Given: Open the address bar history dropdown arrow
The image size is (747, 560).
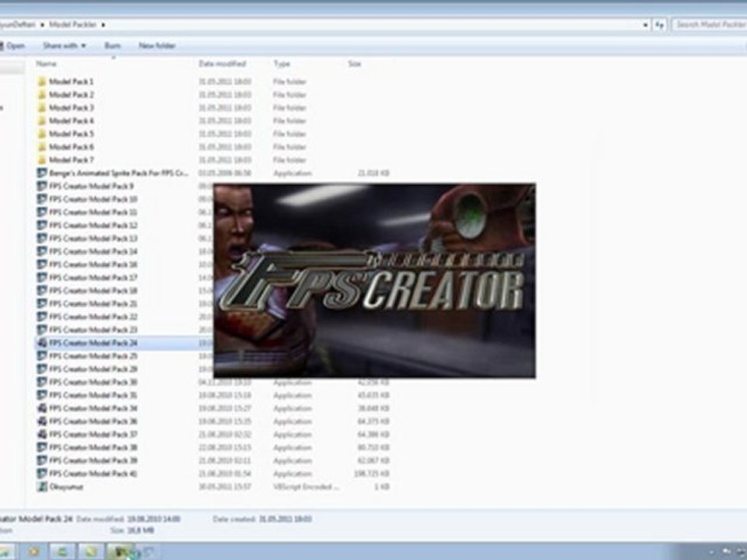Looking at the screenshot, I should 646,25.
